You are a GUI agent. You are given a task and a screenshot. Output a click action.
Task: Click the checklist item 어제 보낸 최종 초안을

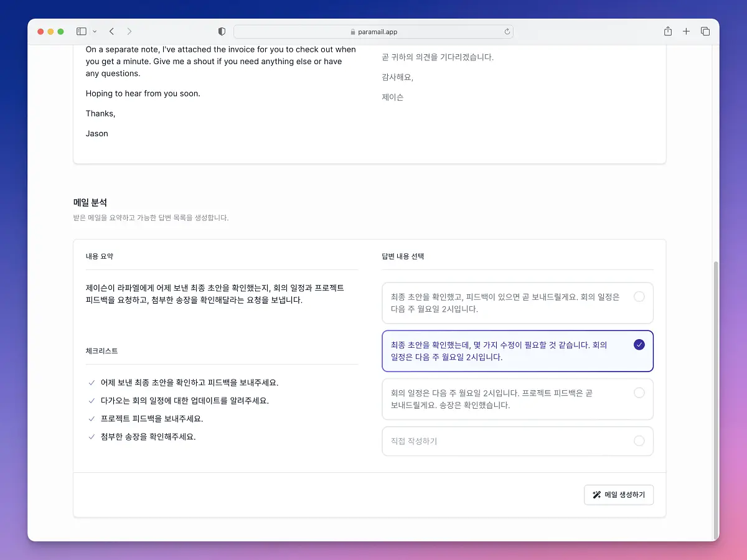pyautogui.click(x=189, y=383)
